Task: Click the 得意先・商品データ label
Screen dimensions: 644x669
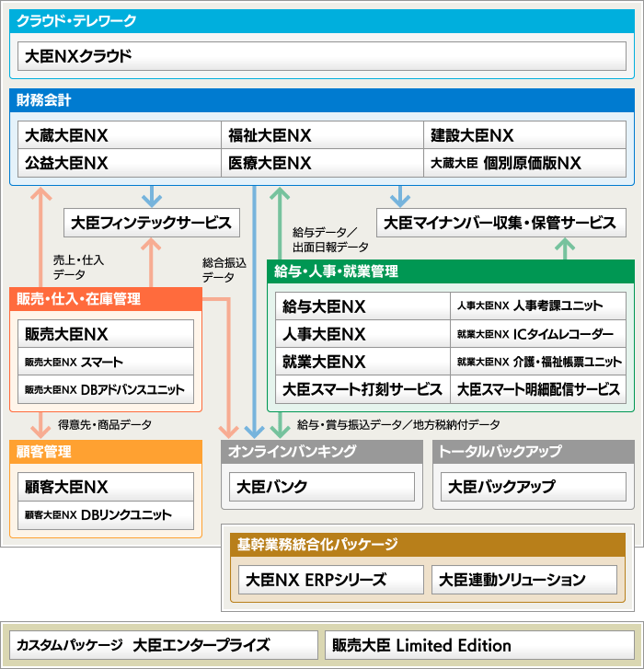Action: tap(105, 424)
